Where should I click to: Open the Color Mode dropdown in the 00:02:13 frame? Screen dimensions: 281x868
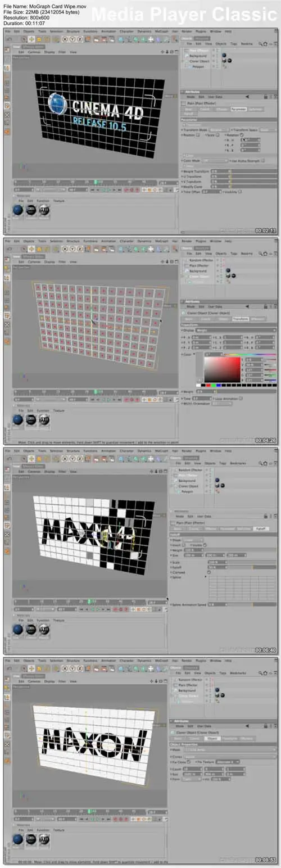click(215, 161)
